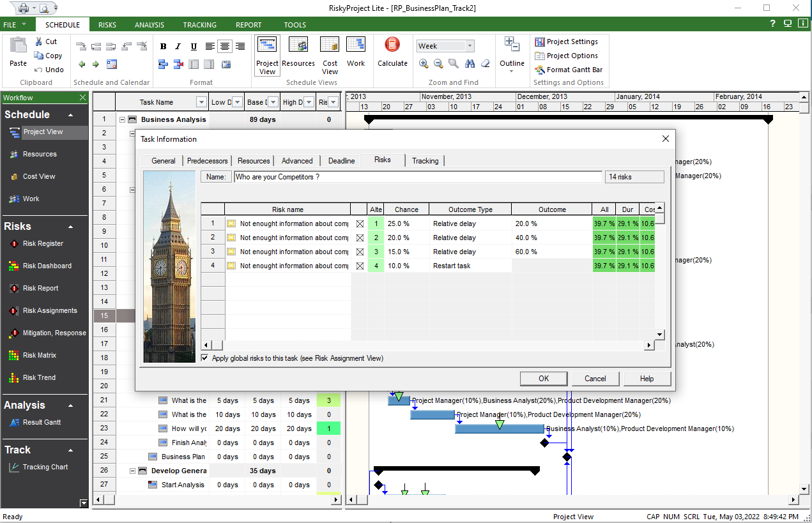Collapse the Business Analysis summary task
Image resolution: width=812 pixels, height=523 pixels.
pos(122,119)
